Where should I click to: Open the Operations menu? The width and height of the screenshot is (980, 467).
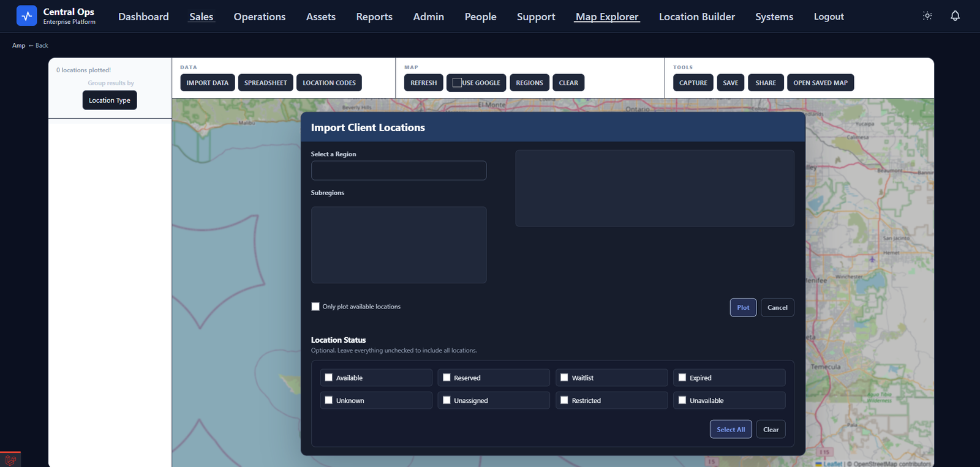260,17
